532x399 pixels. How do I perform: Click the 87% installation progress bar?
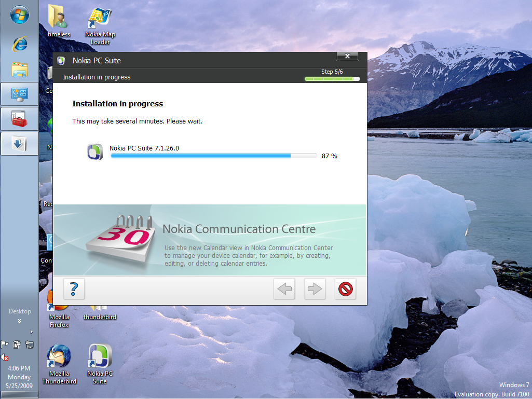point(213,156)
